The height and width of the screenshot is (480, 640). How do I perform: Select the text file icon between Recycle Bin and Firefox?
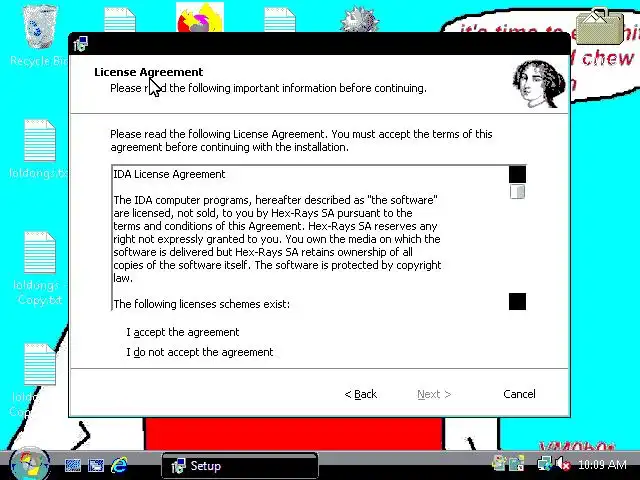click(x=120, y=20)
